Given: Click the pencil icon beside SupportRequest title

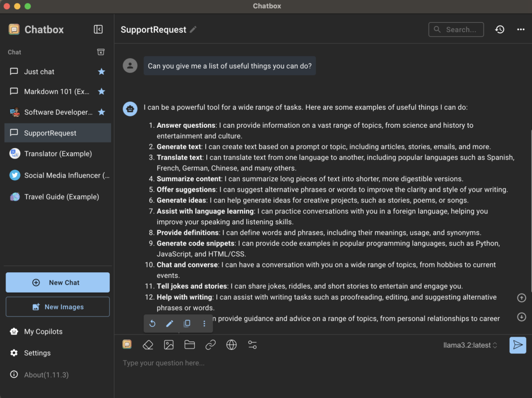Looking at the screenshot, I should 193,30.
